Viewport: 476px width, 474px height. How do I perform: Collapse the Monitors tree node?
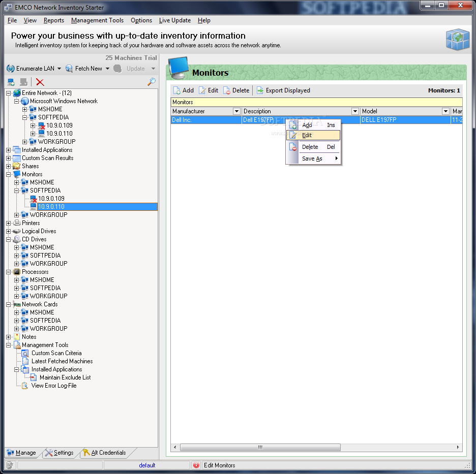(x=9, y=174)
